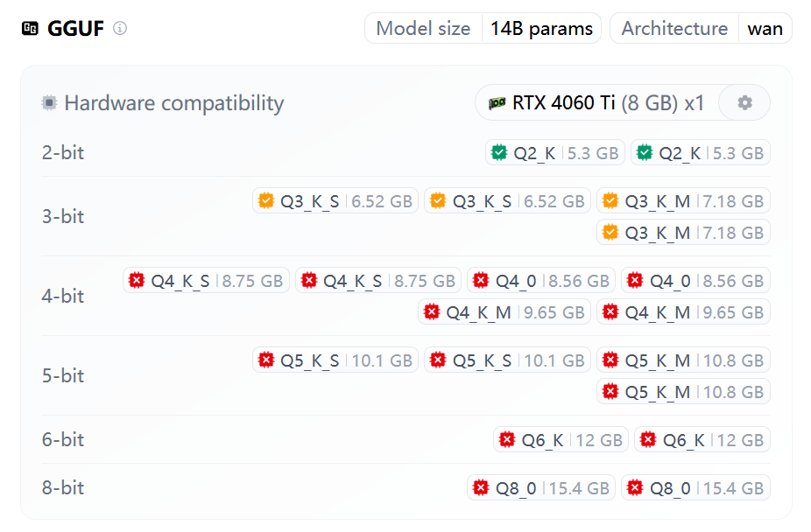
Task: Toggle the Q5_K_M 10.8 GB compatibility badge
Action: [683, 359]
